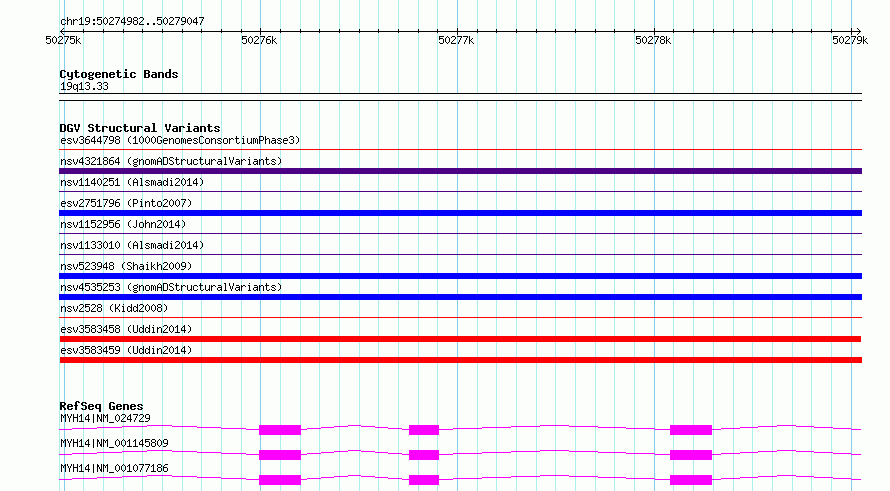Select the RefSeq Genes track title
The image size is (890, 491).
(x=101, y=406)
